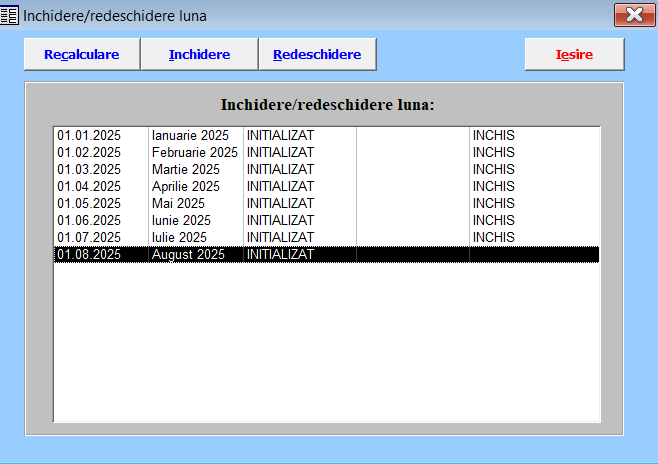Choose the Aprilie 2025 list row

[186, 186]
